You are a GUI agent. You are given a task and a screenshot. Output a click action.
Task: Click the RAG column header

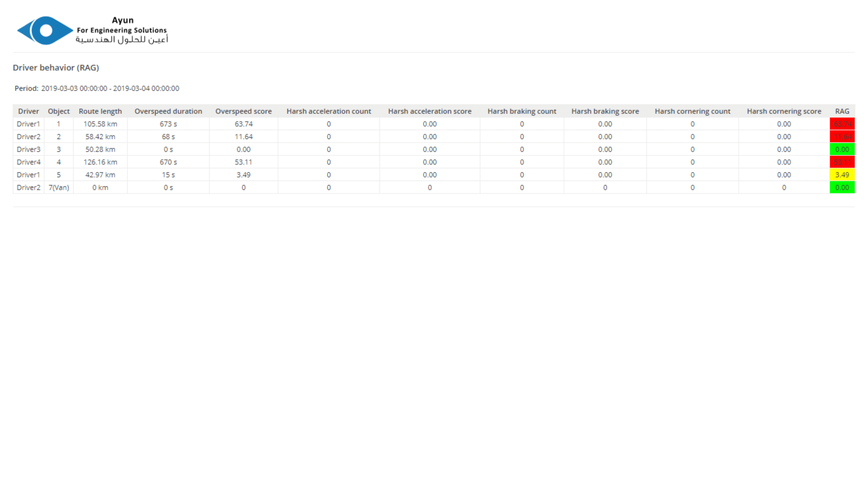842,111
